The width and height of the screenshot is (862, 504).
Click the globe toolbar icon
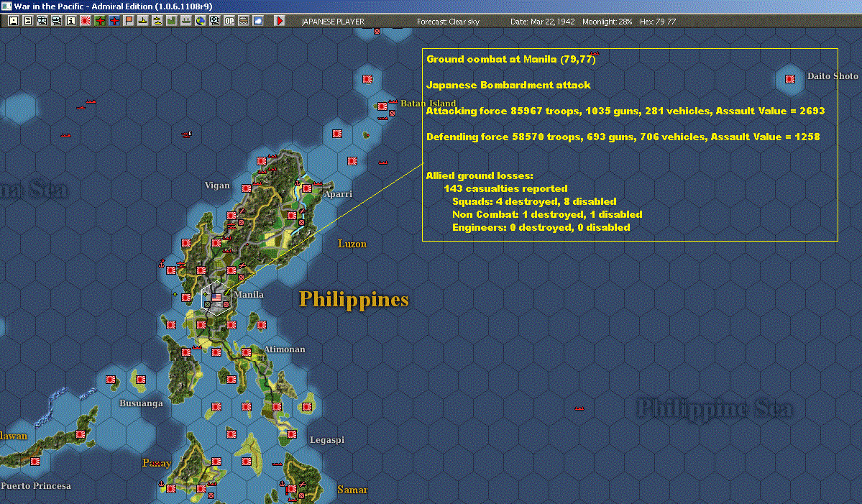pyautogui.click(x=200, y=21)
